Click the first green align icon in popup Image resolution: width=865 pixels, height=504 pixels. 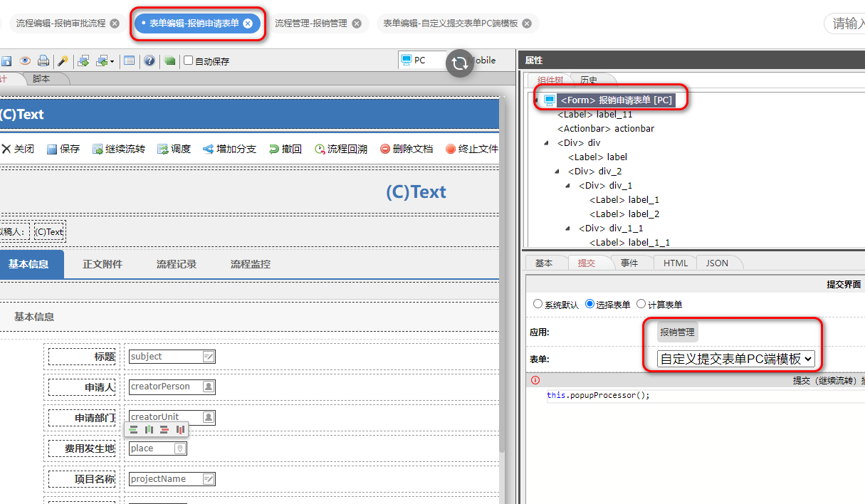134,430
